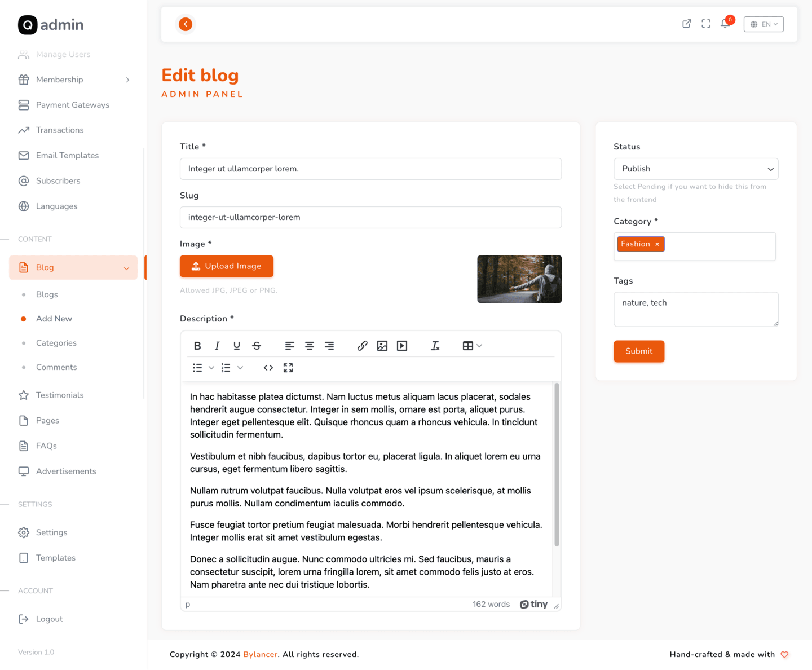The image size is (812, 670).
Task: Insert a link using the link icon
Action: [363, 346]
